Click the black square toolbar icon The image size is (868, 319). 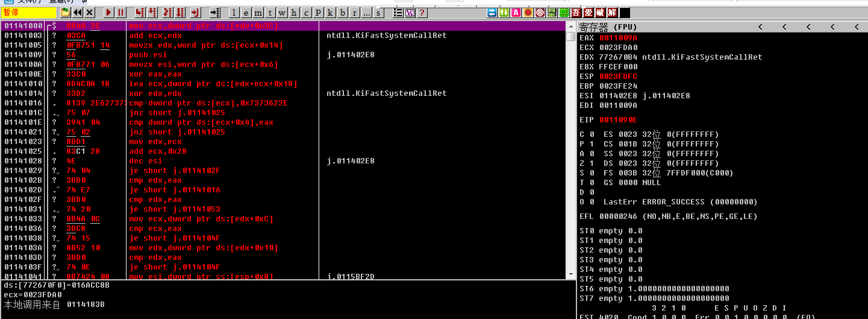(625, 13)
